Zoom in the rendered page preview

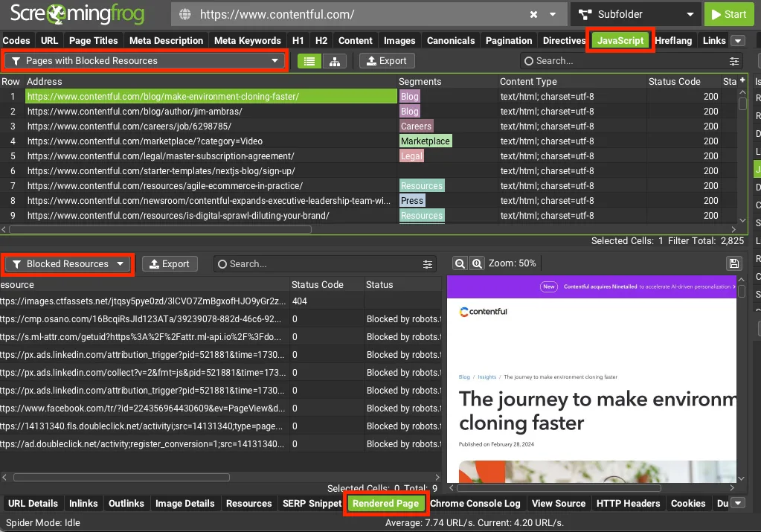point(477,263)
